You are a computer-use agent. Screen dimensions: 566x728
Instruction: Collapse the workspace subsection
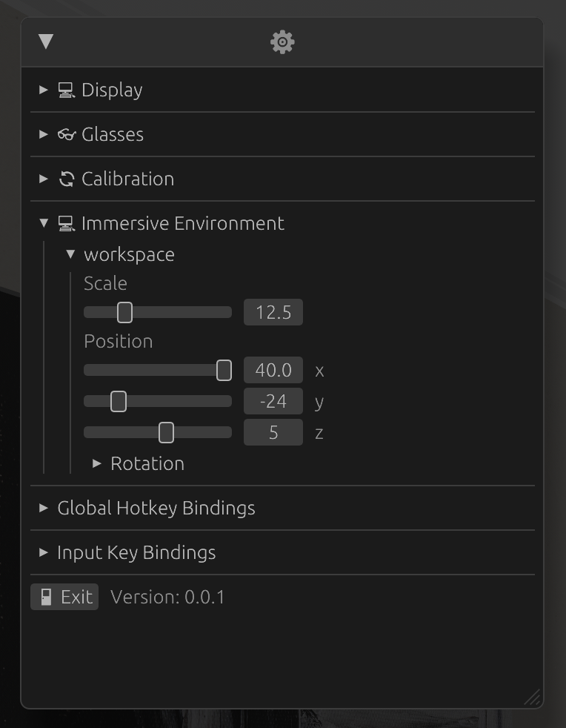70,254
